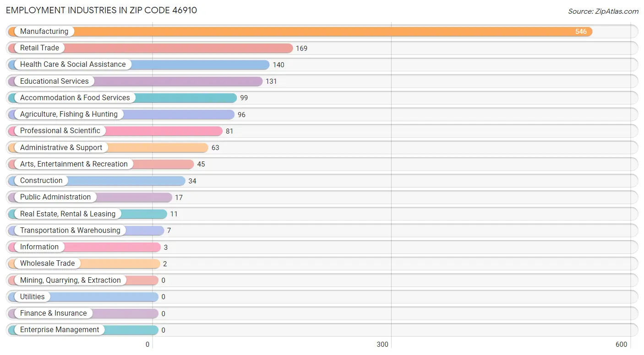Click the 600 axis tick label
This screenshot has width=644, height=355.
pos(622,344)
